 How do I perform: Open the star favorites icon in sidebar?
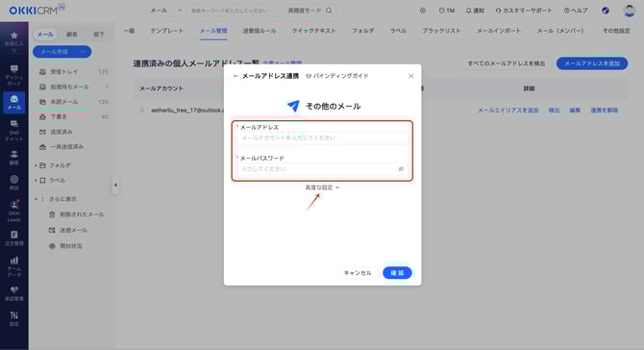(x=14, y=36)
